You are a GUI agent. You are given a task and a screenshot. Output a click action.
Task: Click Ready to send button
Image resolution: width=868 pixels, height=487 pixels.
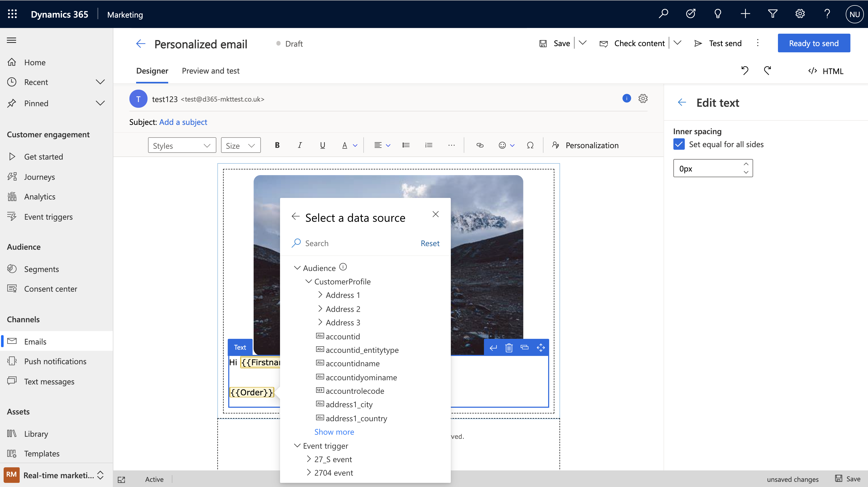(x=814, y=43)
